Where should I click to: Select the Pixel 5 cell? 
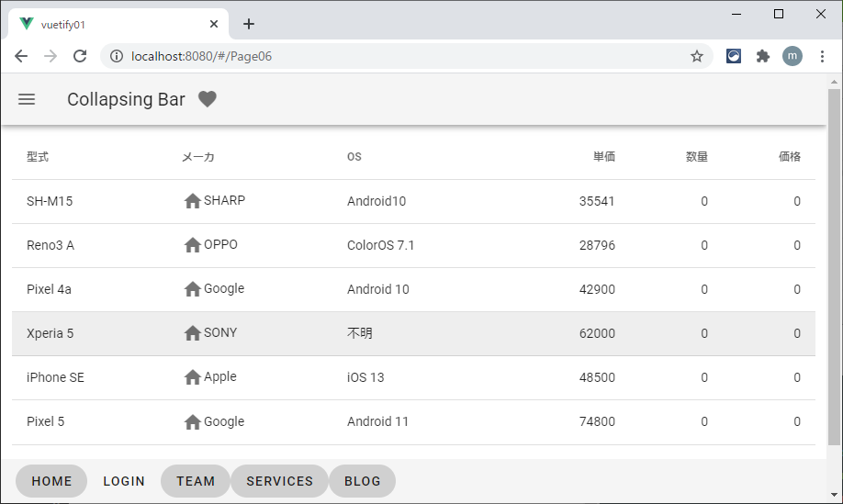point(45,421)
